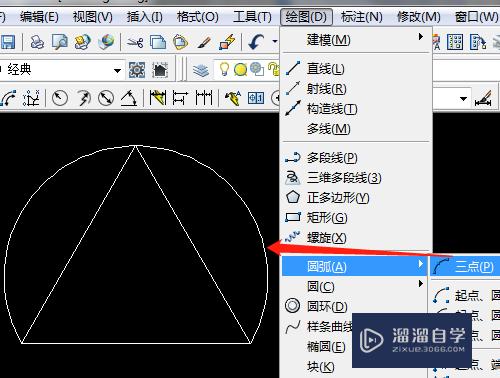This screenshot has height=378, width=500.
Task: Click the Tool Palettes grid icon
Action: click(455, 42)
